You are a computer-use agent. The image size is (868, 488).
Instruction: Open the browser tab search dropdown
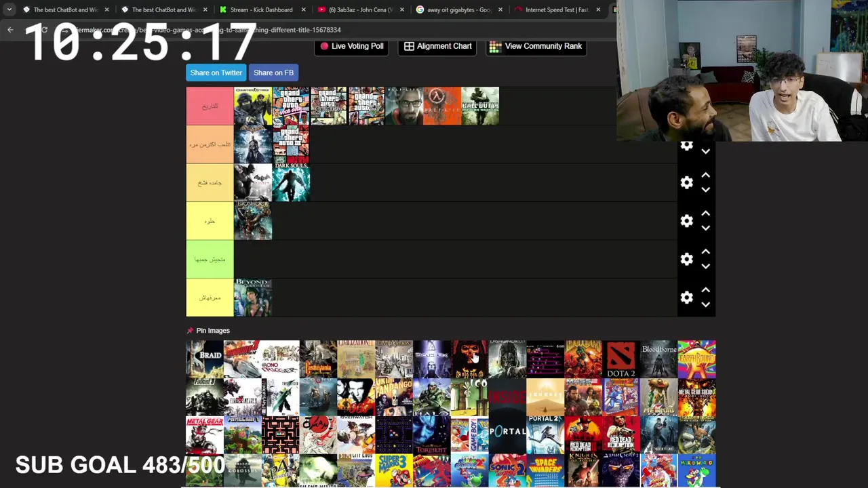pyautogui.click(x=9, y=9)
